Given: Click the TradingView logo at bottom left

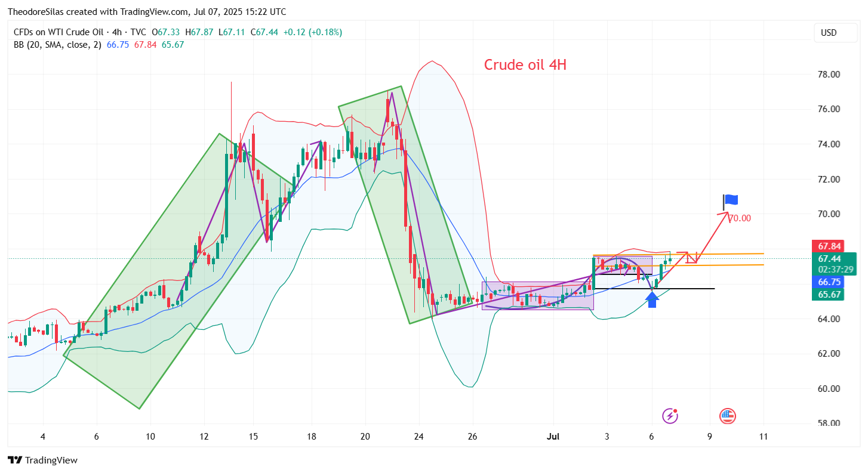Looking at the screenshot, I should [42, 460].
